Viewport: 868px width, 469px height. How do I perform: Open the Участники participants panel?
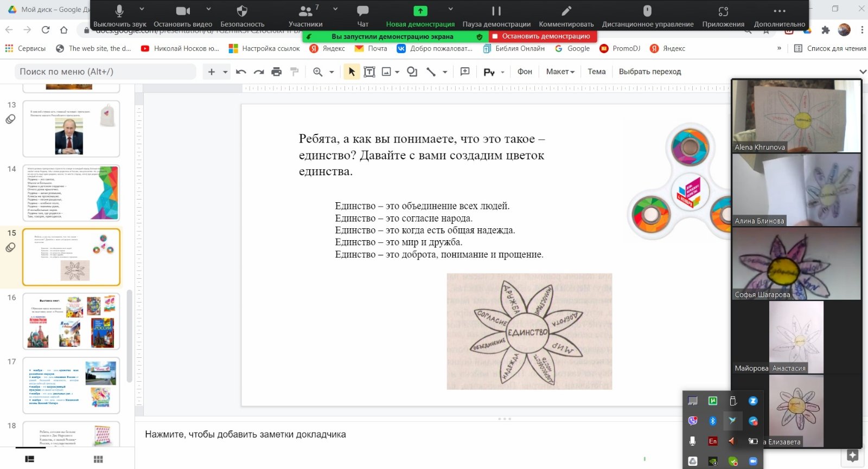(x=305, y=16)
